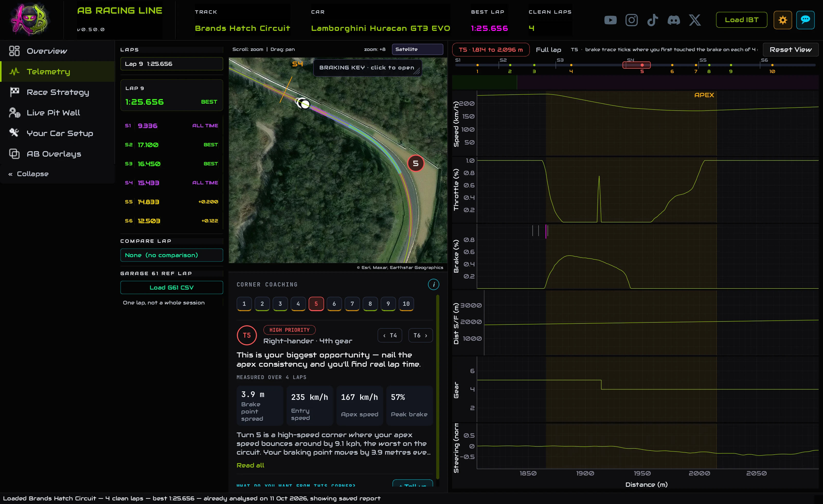
Task: Select the S5 14.833 sector row
Action: (x=171, y=202)
